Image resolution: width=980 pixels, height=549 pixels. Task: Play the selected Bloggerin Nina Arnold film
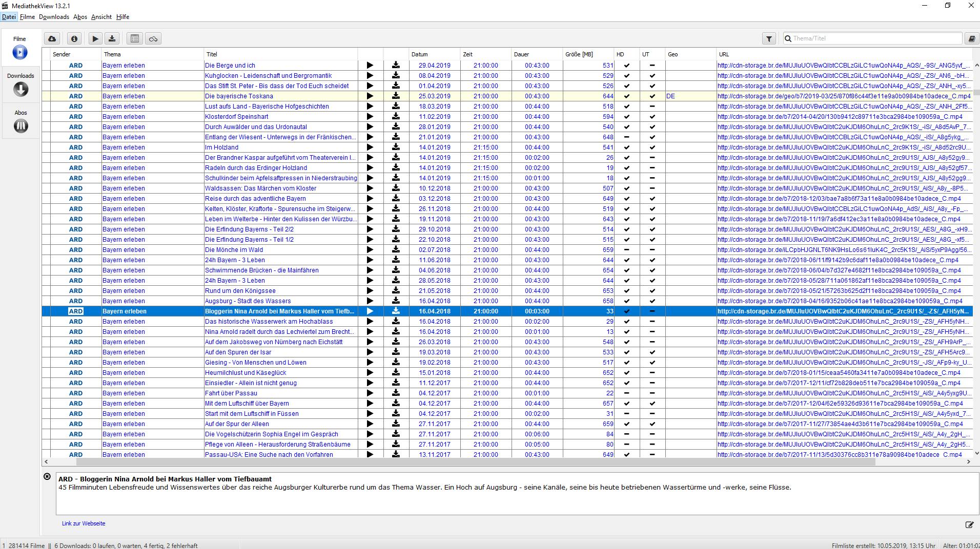(370, 311)
